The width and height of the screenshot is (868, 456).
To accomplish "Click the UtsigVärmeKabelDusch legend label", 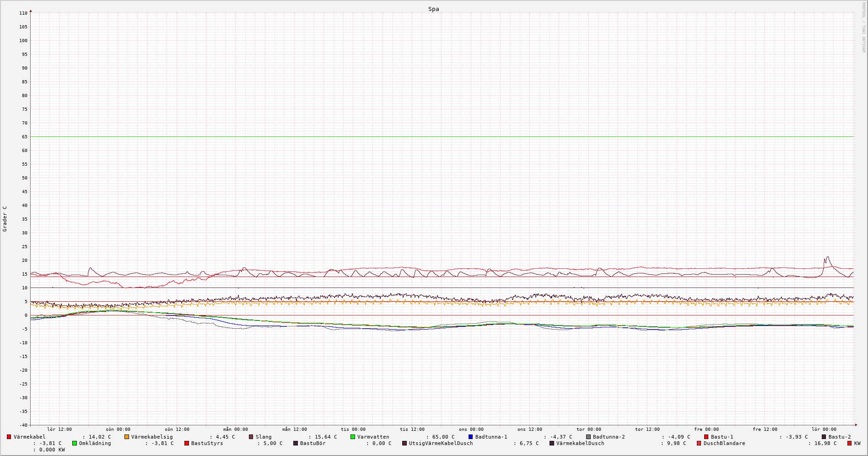I will 441,443.
